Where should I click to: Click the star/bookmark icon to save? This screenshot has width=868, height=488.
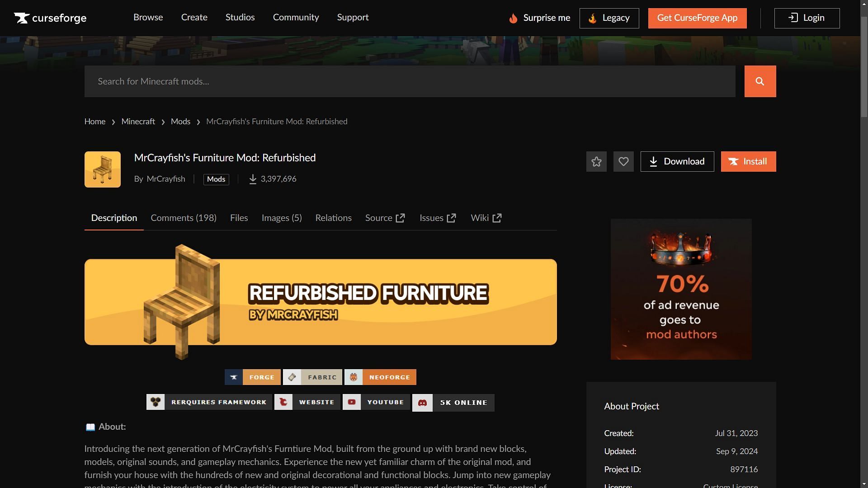[x=596, y=161]
